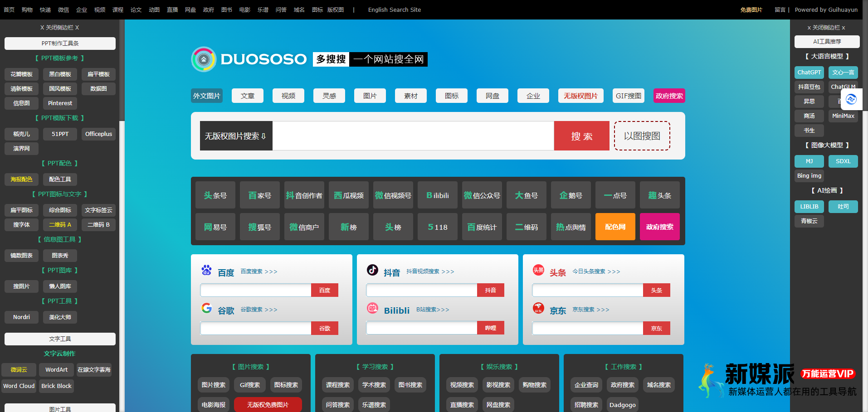Focus the main search input field
The image size is (868, 412).
pos(413,136)
